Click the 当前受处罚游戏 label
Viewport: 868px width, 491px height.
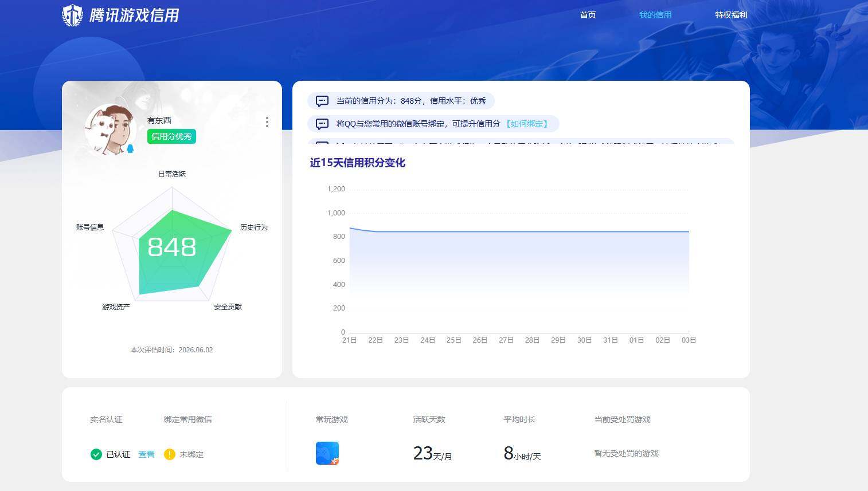coord(622,419)
